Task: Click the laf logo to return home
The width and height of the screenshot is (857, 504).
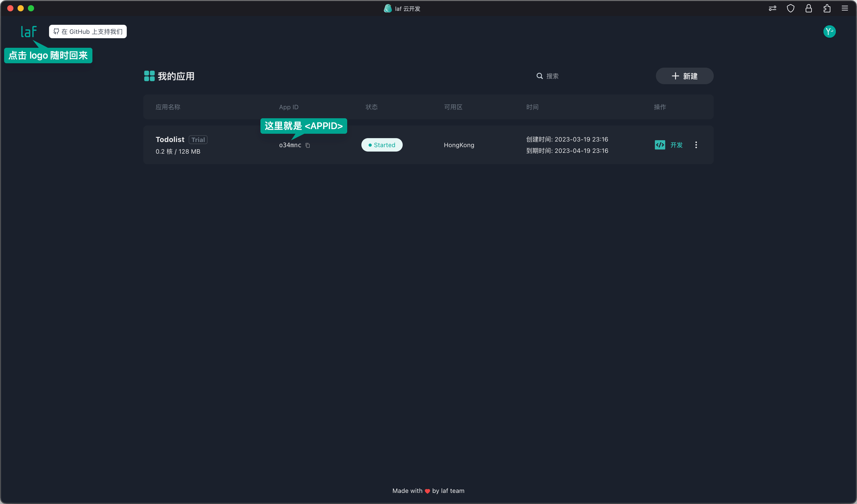Action: (29, 31)
